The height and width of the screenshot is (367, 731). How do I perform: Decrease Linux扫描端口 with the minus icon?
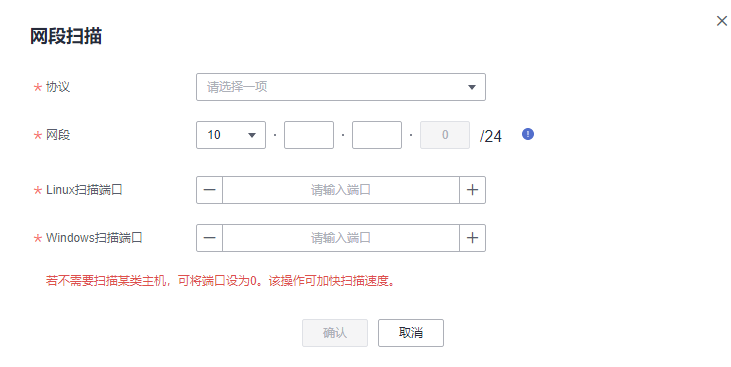pos(209,190)
